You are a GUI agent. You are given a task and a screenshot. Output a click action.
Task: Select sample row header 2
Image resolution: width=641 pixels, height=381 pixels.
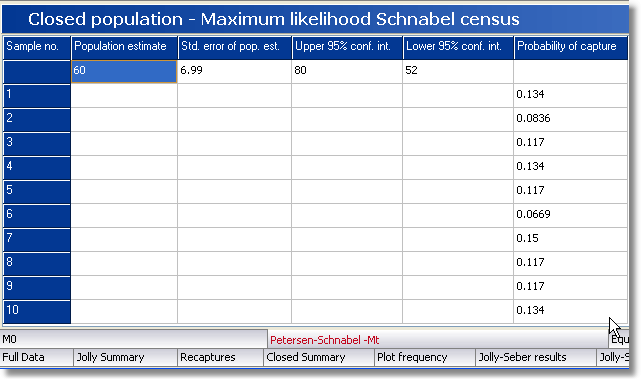(x=37, y=120)
